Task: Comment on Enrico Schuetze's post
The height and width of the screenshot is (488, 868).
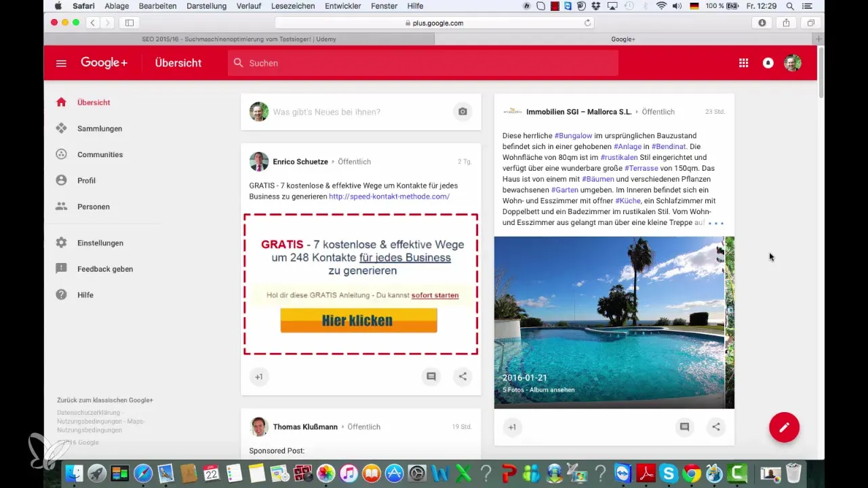Action: [431, 377]
